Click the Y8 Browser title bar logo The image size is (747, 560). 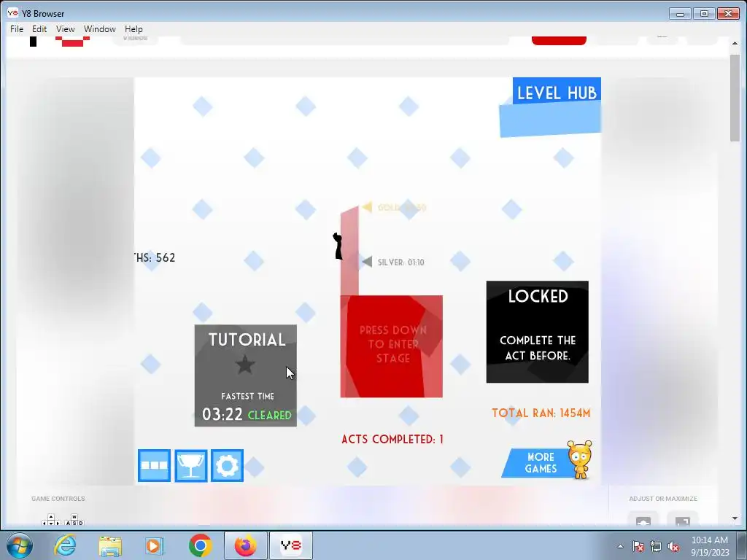tap(13, 13)
